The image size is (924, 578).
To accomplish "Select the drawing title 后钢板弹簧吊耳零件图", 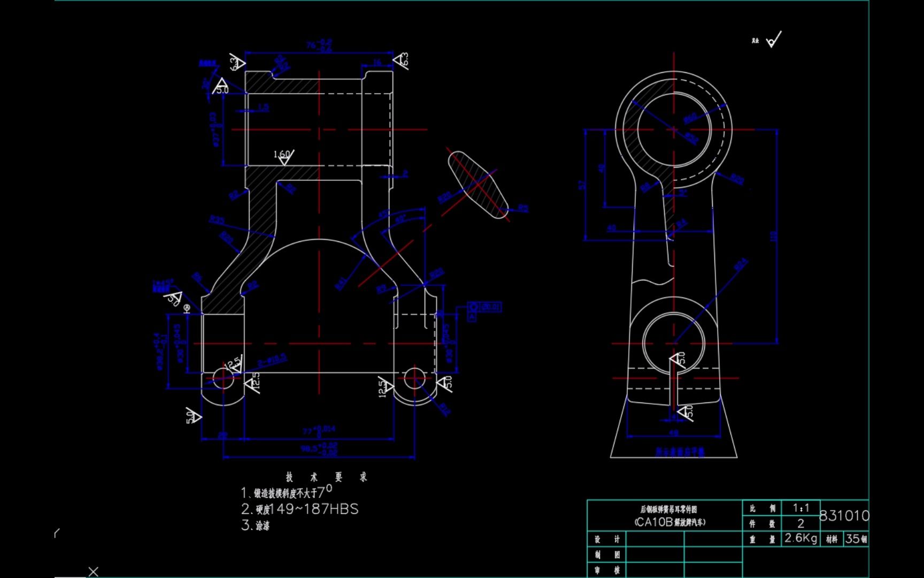I will [x=669, y=509].
